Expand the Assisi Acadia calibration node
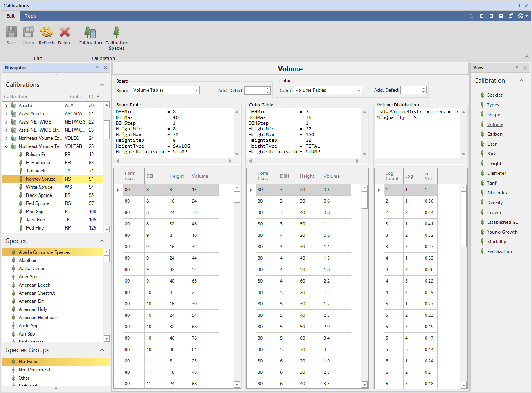 click(7, 114)
